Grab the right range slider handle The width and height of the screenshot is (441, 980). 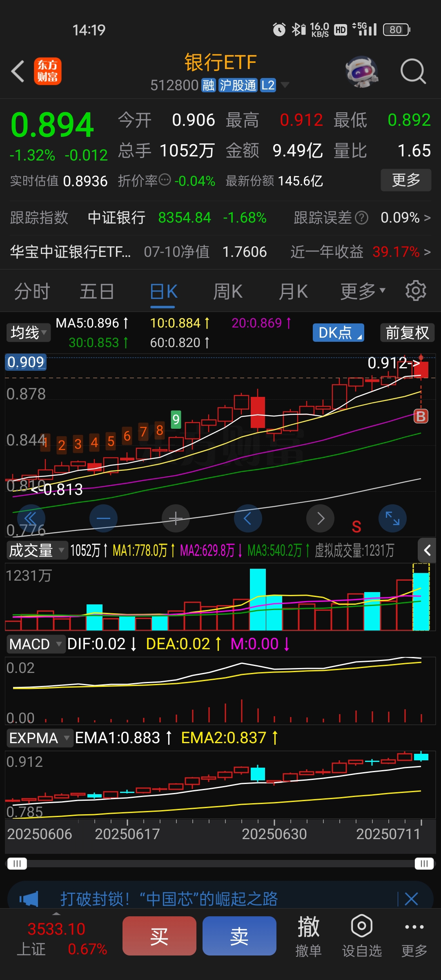click(424, 864)
